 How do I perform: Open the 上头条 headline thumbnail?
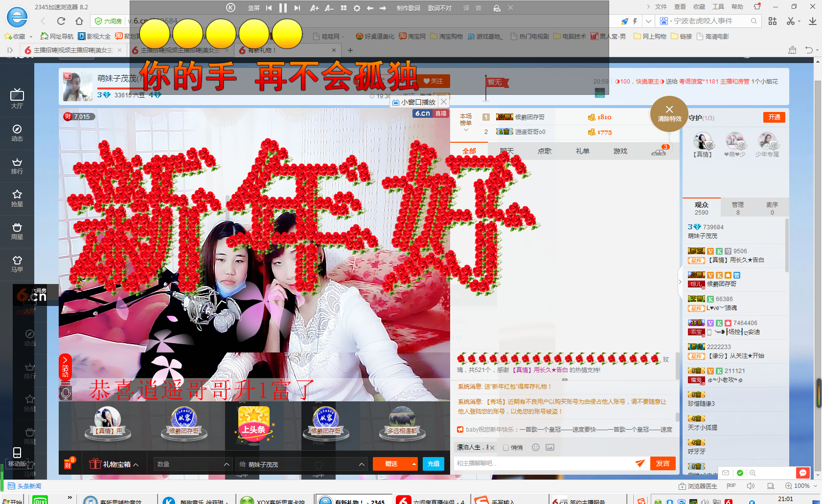(254, 424)
